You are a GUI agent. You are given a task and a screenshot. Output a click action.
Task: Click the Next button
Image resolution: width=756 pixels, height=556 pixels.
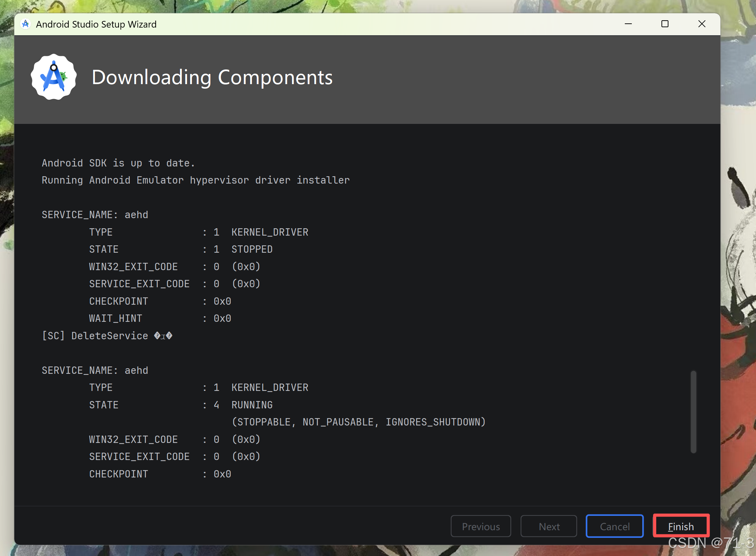pos(548,526)
